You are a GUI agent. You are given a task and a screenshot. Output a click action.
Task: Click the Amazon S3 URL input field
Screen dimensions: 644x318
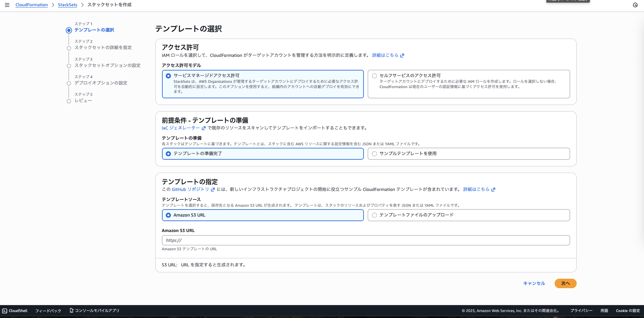[365, 240]
